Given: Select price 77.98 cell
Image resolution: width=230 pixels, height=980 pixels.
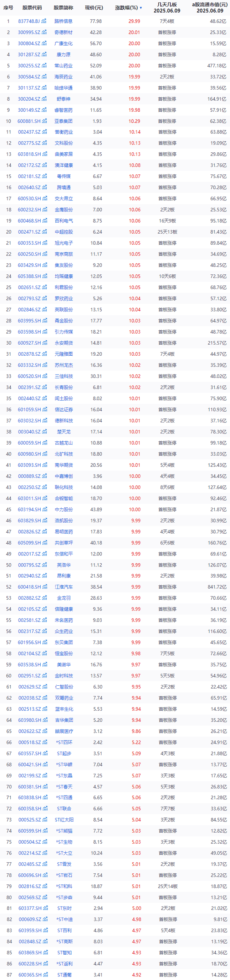Looking at the screenshot, I should pyautogui.click(x=96, y=21).
